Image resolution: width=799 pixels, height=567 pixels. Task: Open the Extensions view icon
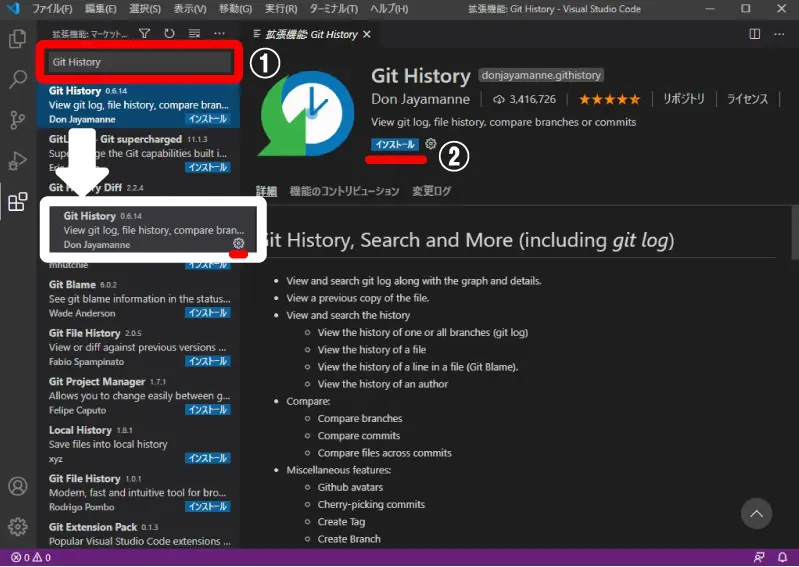pos(17,202)
